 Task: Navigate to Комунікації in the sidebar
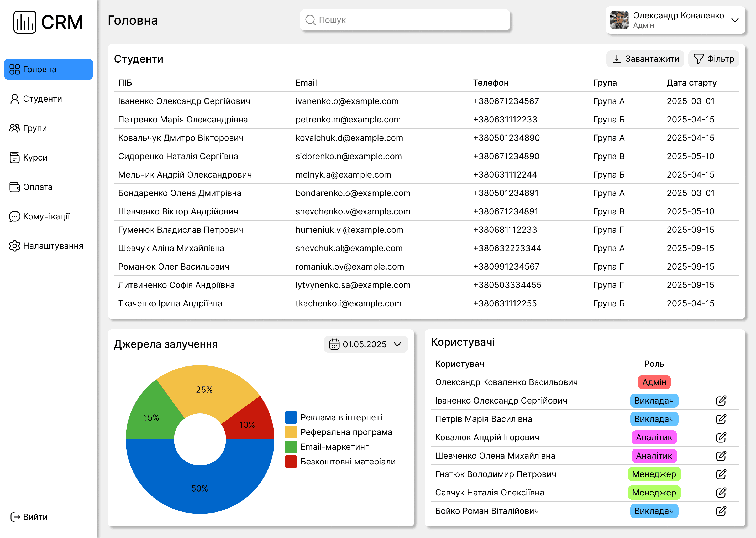[46, 217]
